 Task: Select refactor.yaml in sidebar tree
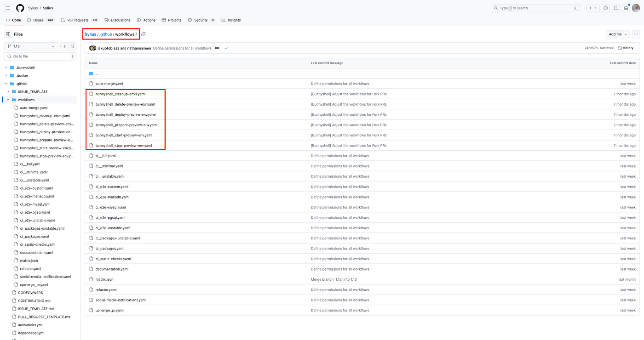click(x=30, y=268)
